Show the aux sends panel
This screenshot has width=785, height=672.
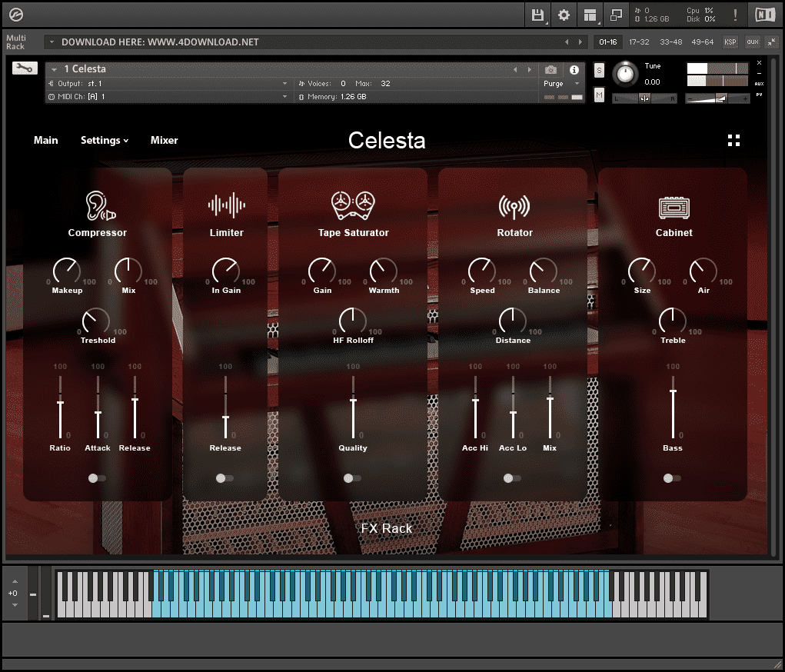(x=753, y=42)
